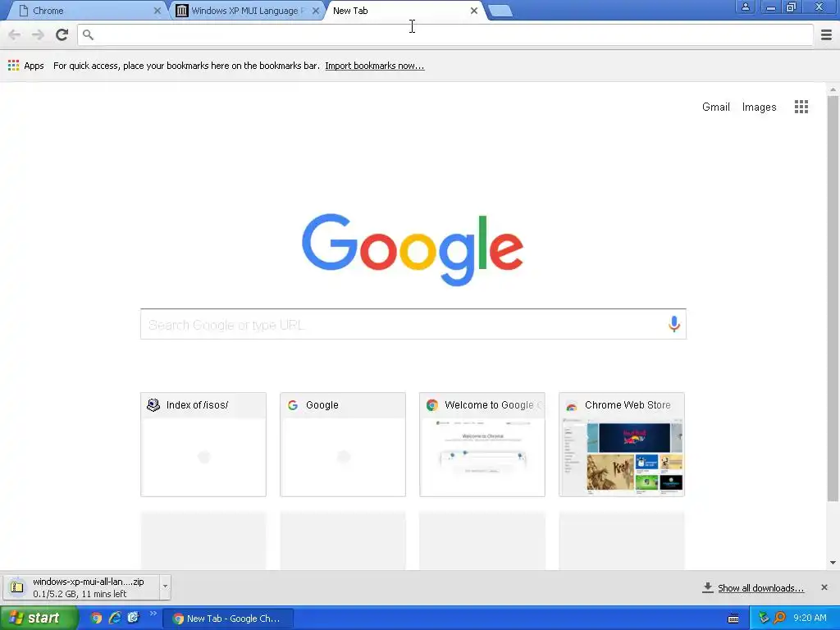Close the Chrome tab

coord(157,11)
